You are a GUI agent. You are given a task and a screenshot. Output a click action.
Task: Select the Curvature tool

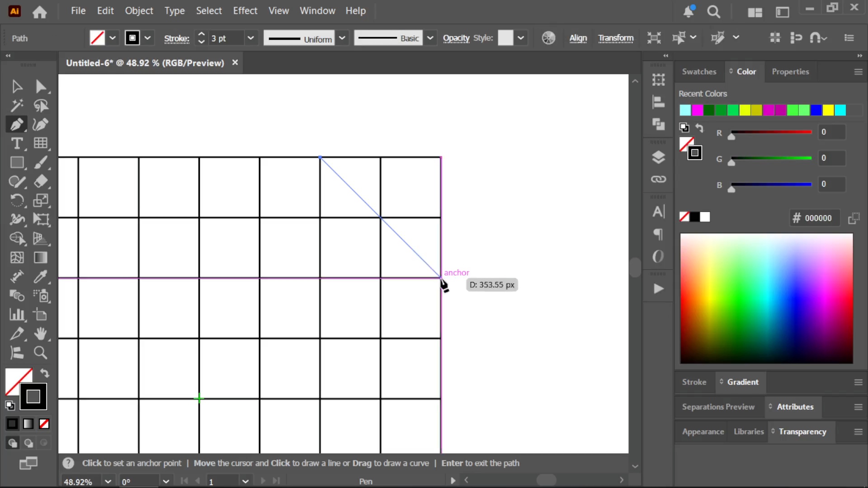(41, 125)
